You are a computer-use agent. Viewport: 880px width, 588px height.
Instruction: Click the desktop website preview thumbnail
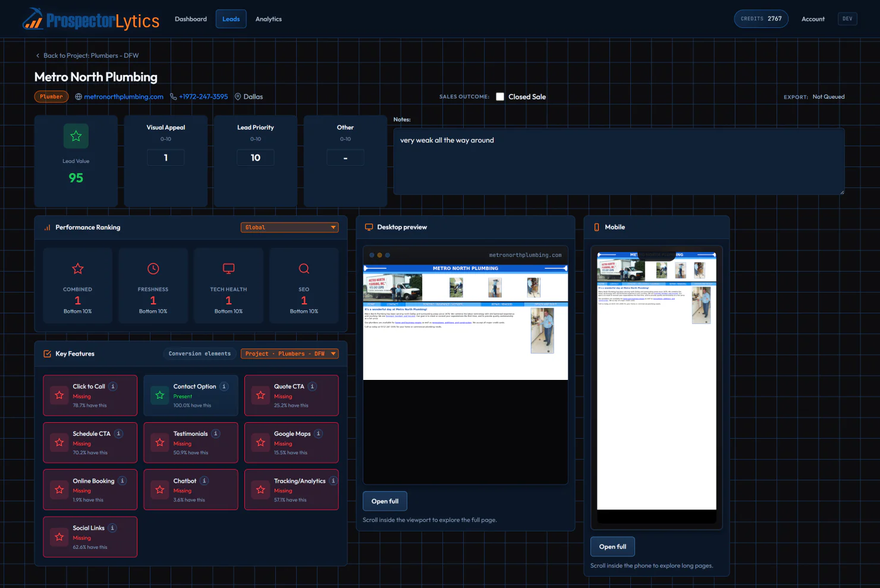click(466, 322)
